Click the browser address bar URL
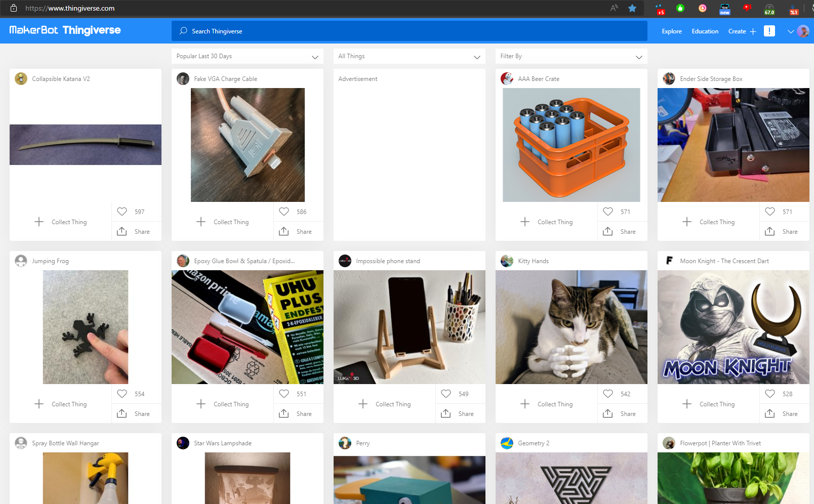814x504 pixels. pos(70,8)
